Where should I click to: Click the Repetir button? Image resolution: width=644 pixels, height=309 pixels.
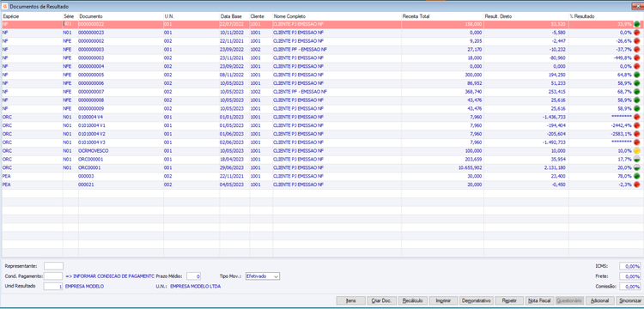pos(509,300)
